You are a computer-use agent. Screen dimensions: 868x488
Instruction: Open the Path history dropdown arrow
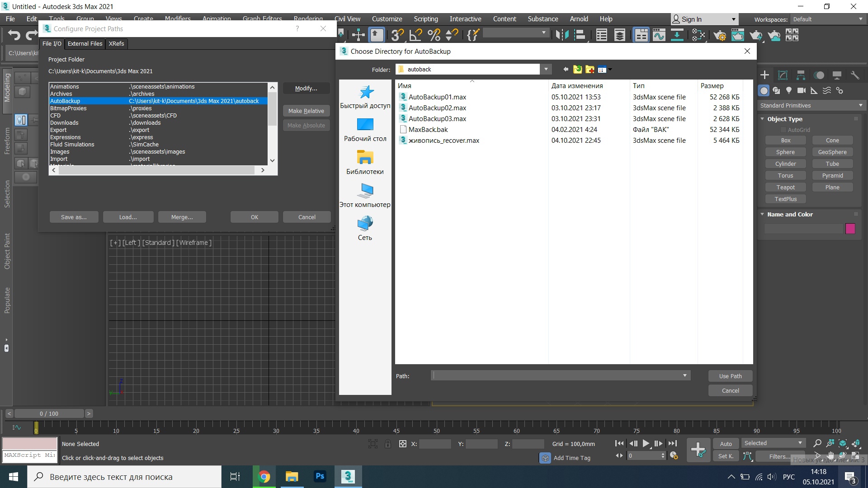(x=685, y=375)
